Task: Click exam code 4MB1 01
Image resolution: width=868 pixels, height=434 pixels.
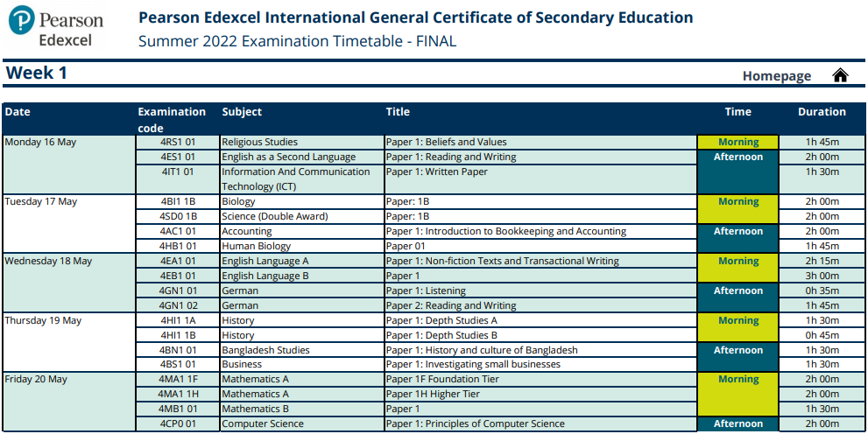Action: pyautogui.click(x=178, y=409)
